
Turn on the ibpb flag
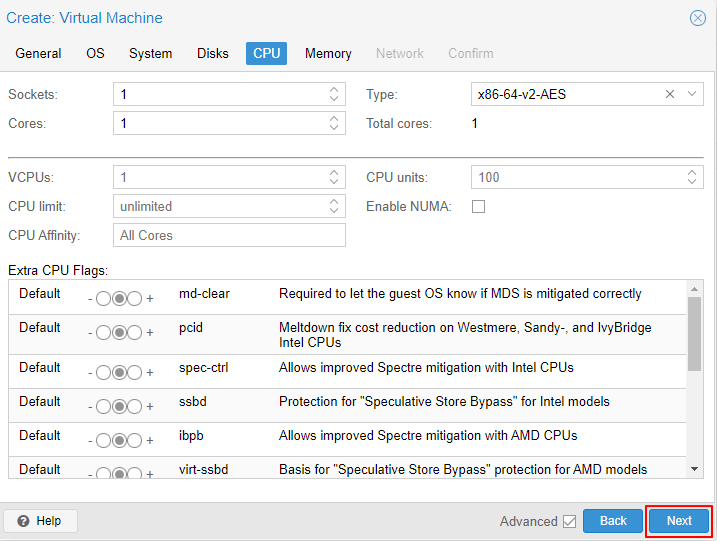[x=134, y=440]
